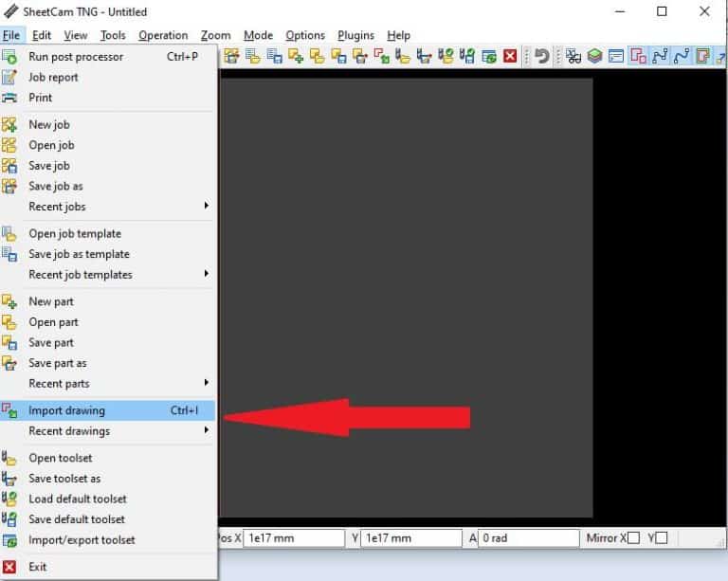This screenshot has width=728, height=581.
Task: Open the Plugins menu
Action: point(355,36)
